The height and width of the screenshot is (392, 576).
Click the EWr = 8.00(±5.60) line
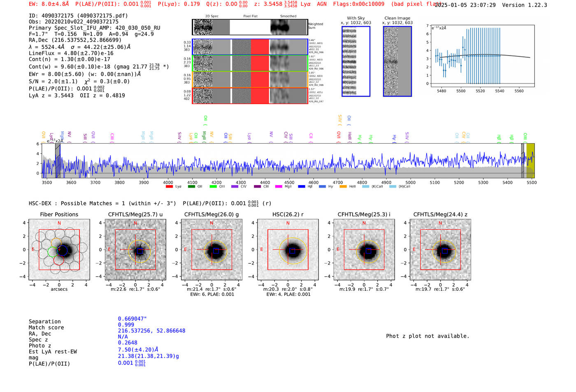[x=85, y=74]
